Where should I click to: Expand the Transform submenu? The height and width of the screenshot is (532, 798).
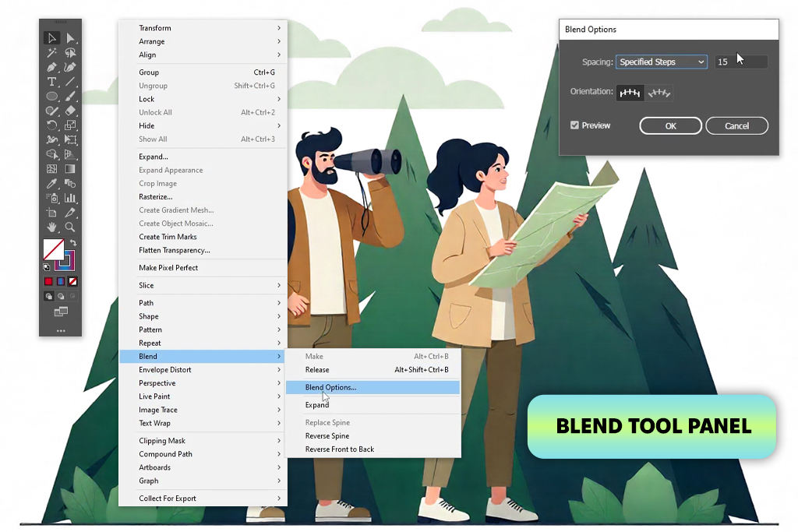(203, 28)
